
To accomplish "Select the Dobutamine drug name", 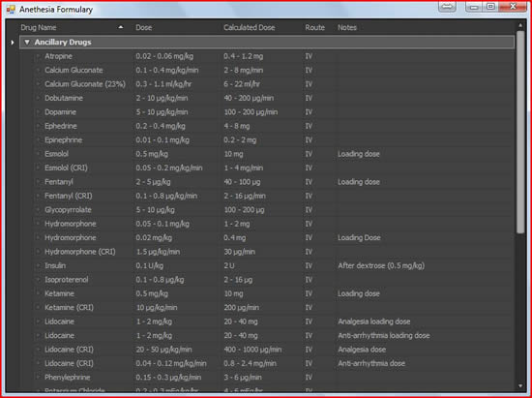I will point(64,98).
